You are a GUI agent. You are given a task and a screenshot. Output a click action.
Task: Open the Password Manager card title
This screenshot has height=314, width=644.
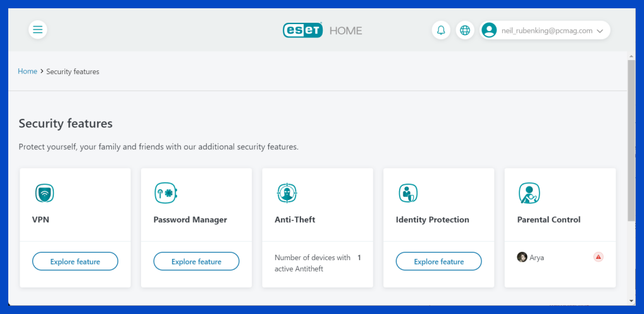tap(190, 220)
